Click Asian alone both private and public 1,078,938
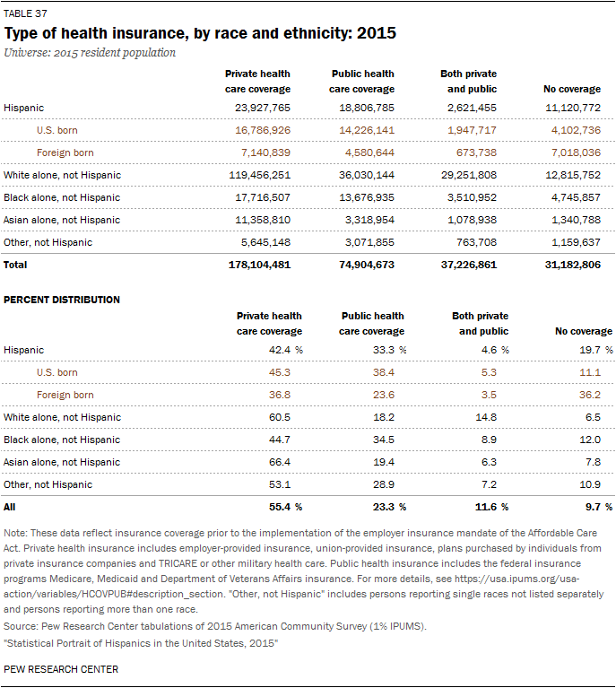This screenshot has height=688, width=616. (x=472, y=220)
